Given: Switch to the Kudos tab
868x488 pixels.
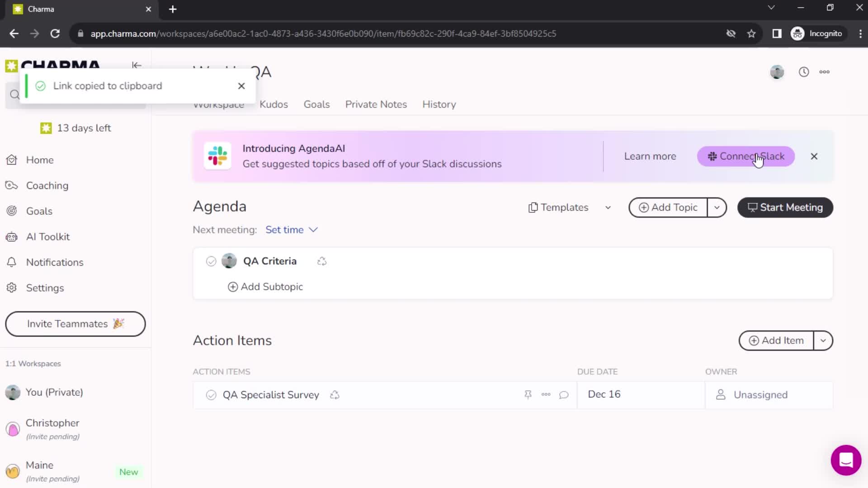Looking at the screenshot, I should coord(274,104).
